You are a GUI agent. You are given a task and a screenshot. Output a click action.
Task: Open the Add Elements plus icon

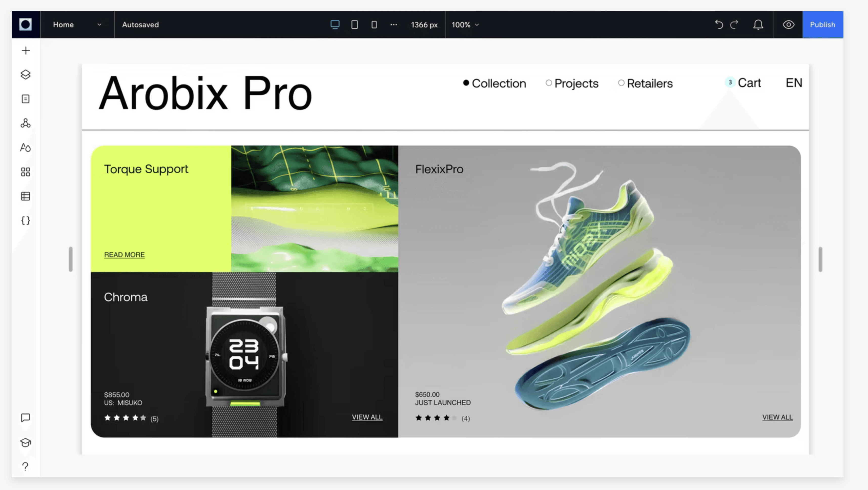point(26,51)
